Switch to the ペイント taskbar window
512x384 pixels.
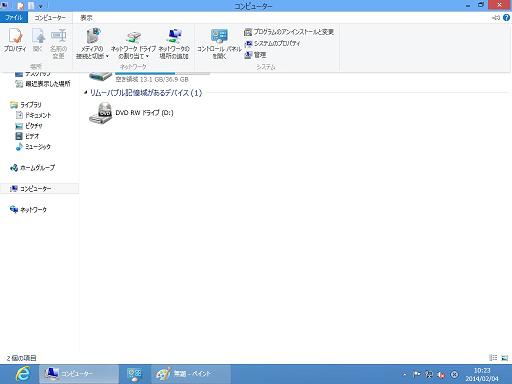pos(191,374)
